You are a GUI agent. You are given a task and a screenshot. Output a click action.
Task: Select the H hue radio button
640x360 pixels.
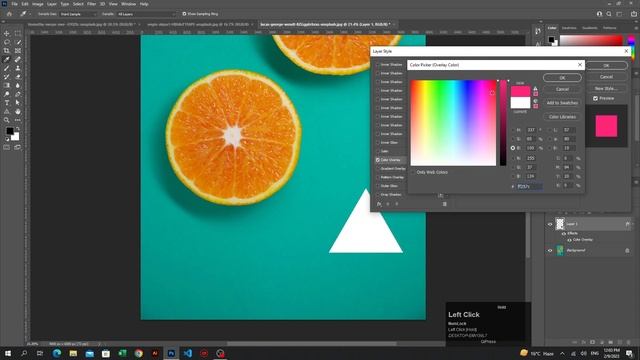[x=513, y=130]
